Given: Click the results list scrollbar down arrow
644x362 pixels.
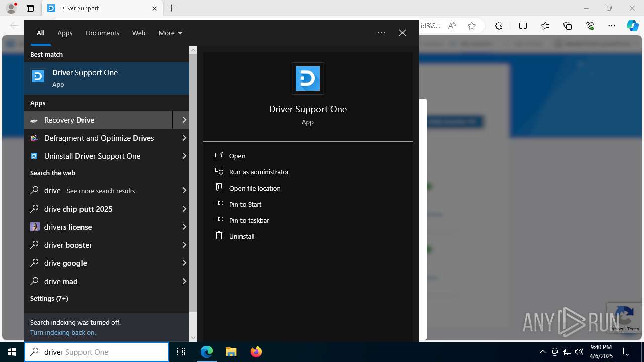Looking at the screenshot, I should (x=193, y=338).
